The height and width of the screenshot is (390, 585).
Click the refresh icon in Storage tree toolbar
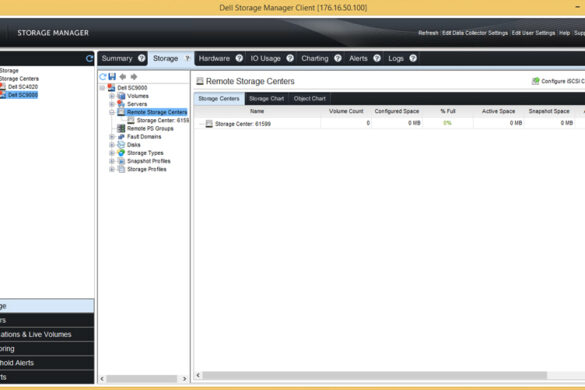pyautogui.click(x=103, y=77)
